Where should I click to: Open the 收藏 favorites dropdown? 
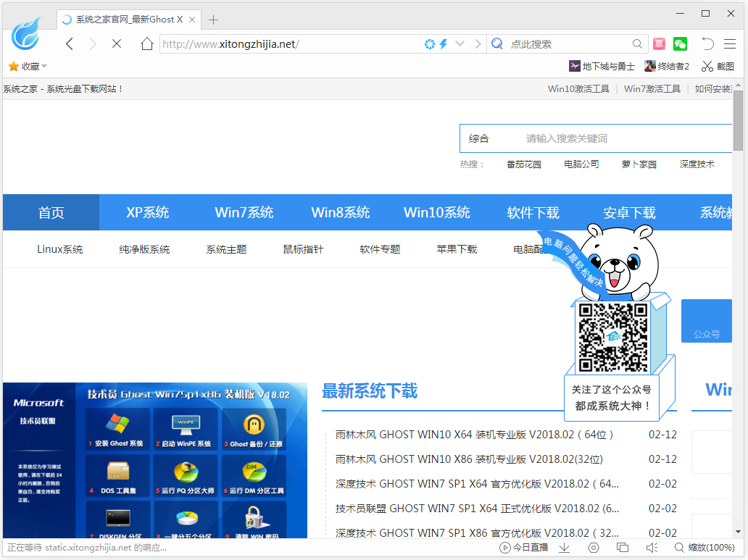click(x=28, y=67)
